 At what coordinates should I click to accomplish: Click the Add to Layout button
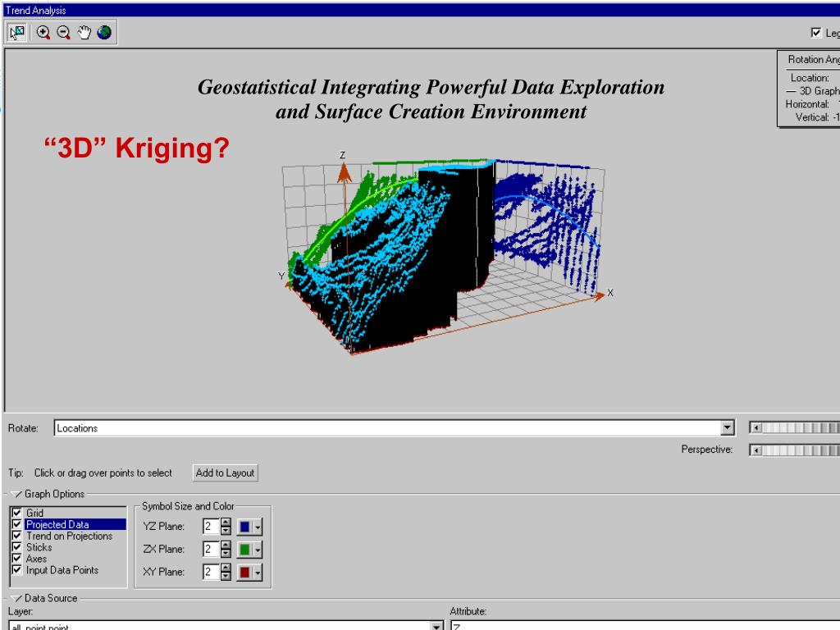click(225, 472)
